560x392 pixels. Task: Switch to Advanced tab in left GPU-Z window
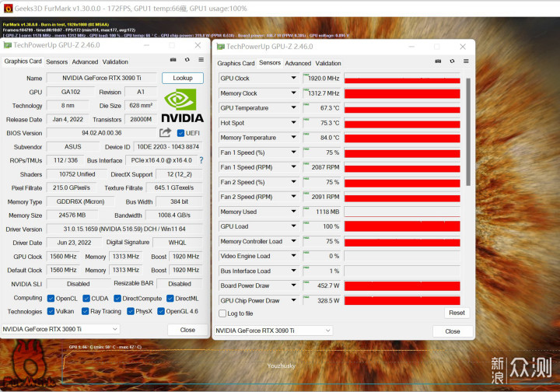click(x=85, y=61)
